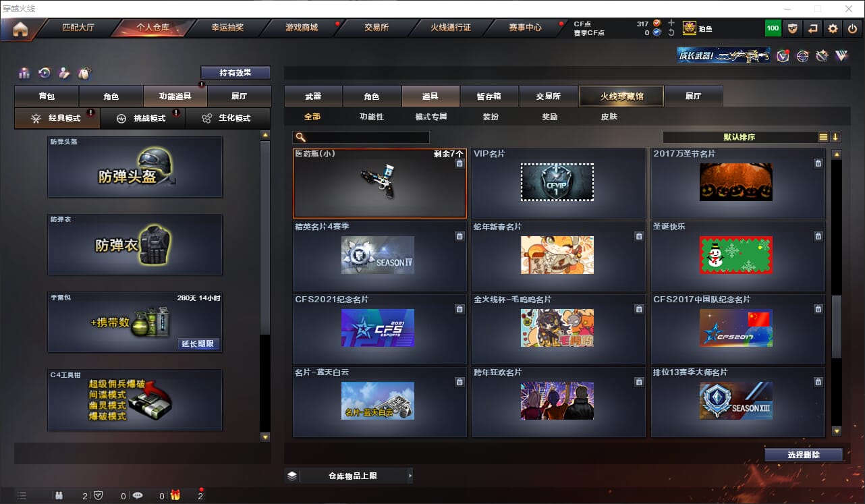Image resolution: width=865 pixels, height=504 pixels.
Task: Select the left panel 角色 tab
Action: coord(111,96)
